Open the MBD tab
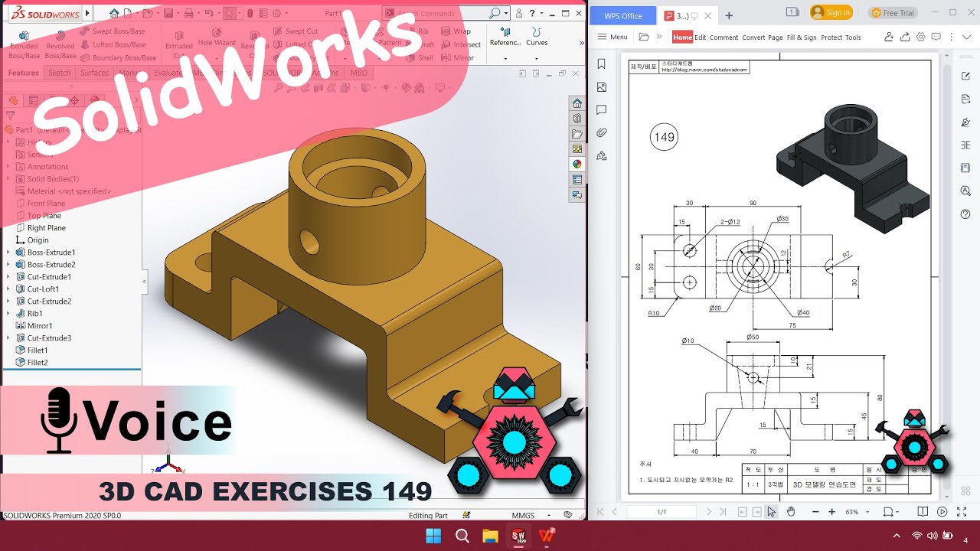 358,73
